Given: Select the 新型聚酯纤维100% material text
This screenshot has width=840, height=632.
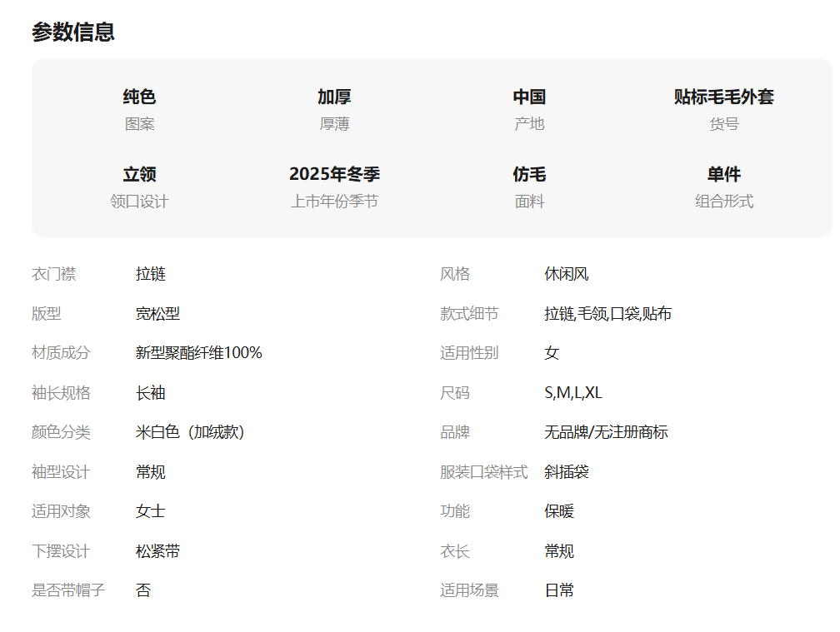Looking at the screenshot, I should [x=198, y=353].
